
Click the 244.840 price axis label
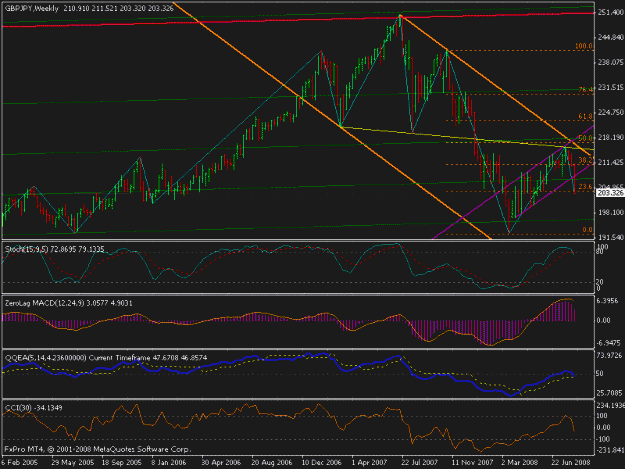pos(611,37)
